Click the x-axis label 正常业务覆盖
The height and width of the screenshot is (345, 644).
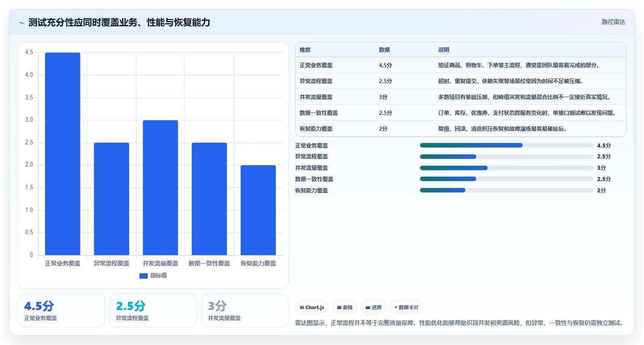(x=63, y=263)
